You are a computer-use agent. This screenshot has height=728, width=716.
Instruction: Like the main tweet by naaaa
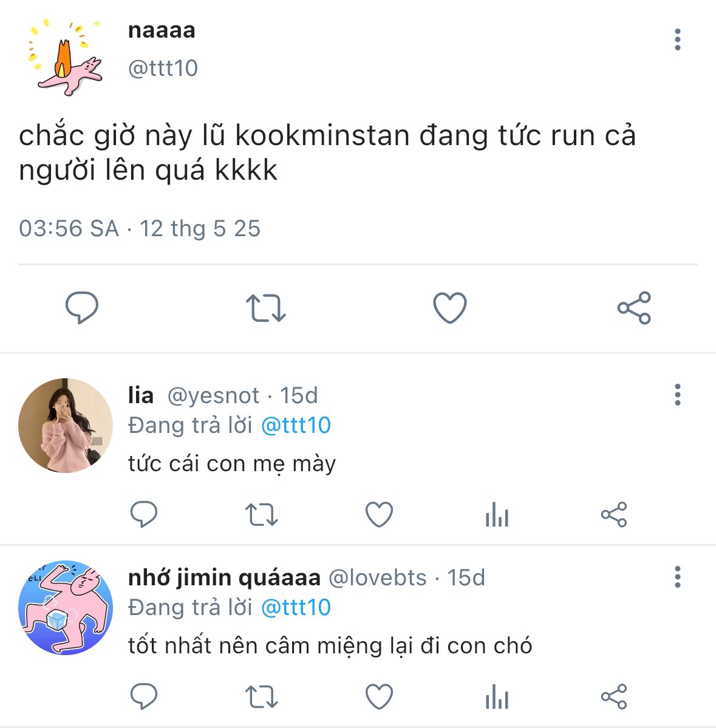(449, 308)
